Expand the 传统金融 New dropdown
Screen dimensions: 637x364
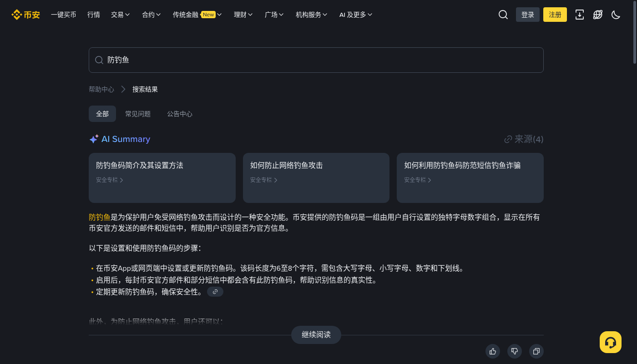[197, 15]
